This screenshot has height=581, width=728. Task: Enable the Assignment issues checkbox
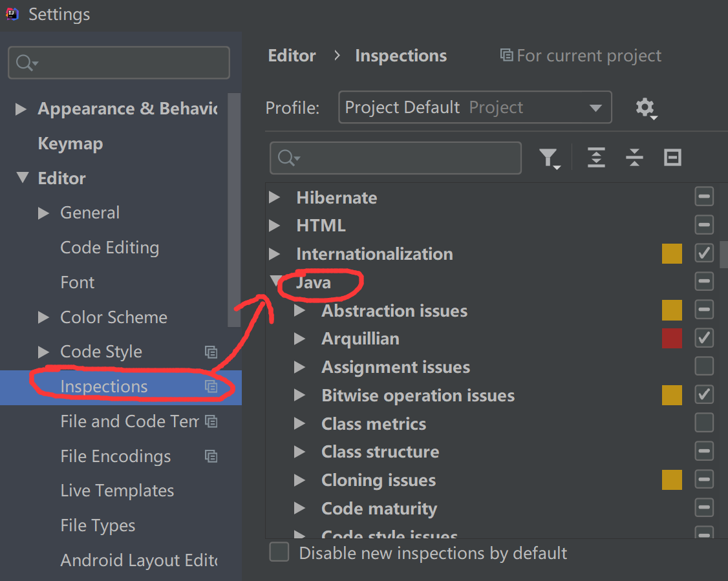[704, 366]
